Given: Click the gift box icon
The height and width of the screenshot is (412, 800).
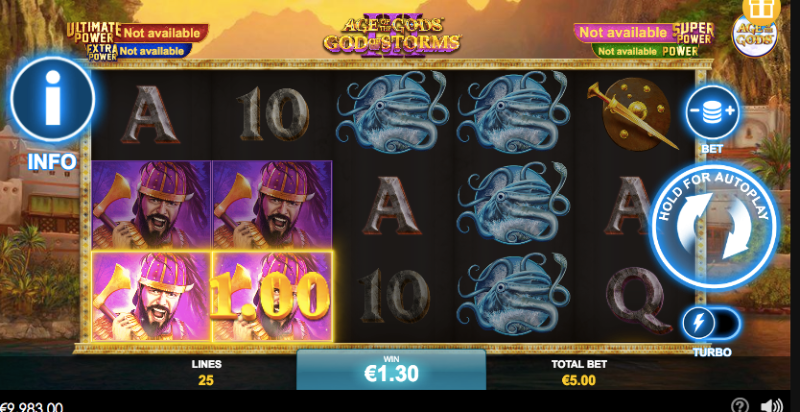Looking at the screenshot, I should point(761,10).
